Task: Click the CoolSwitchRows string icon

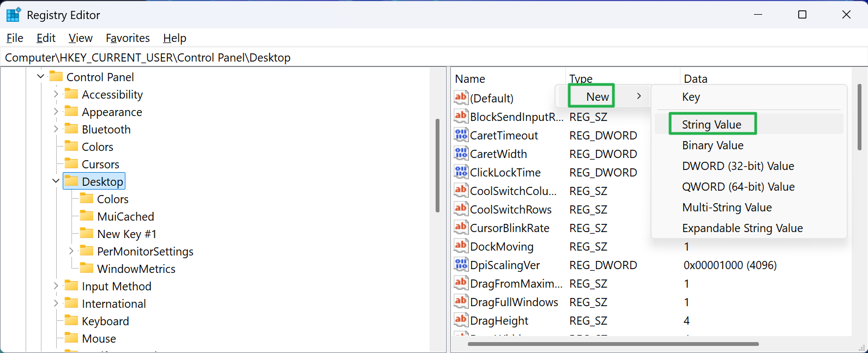Action: (x=461, y=209)
